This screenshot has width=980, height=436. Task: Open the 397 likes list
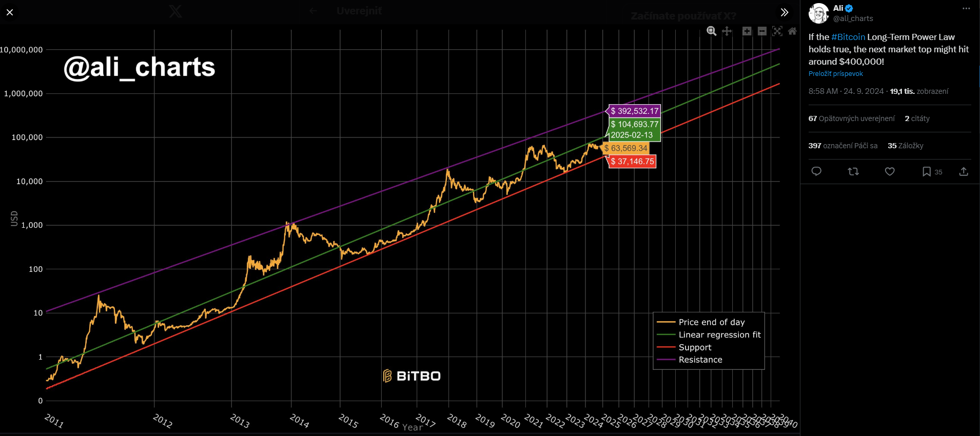click(x=842, y=146)
